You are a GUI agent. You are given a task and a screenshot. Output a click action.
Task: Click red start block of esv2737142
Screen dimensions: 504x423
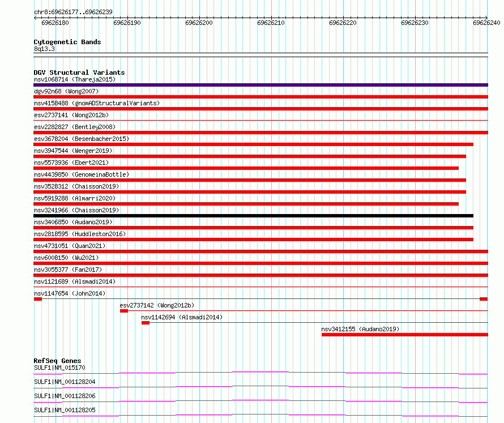(124, 311)
